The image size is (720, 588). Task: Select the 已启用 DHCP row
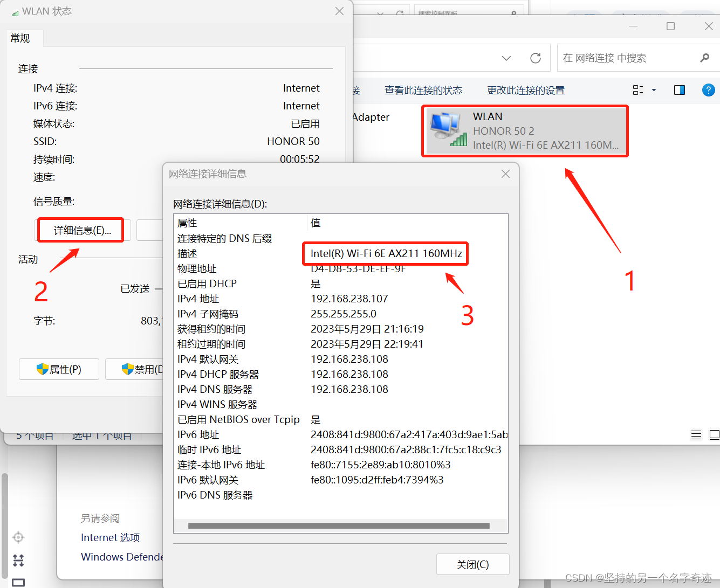point(341,283)
